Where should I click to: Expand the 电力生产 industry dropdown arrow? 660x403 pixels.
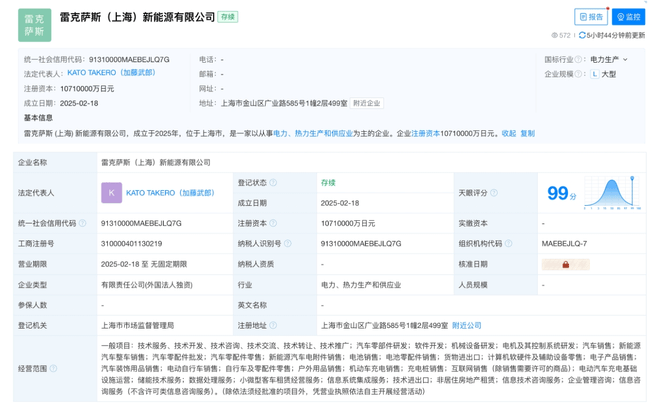coord(625,60)
